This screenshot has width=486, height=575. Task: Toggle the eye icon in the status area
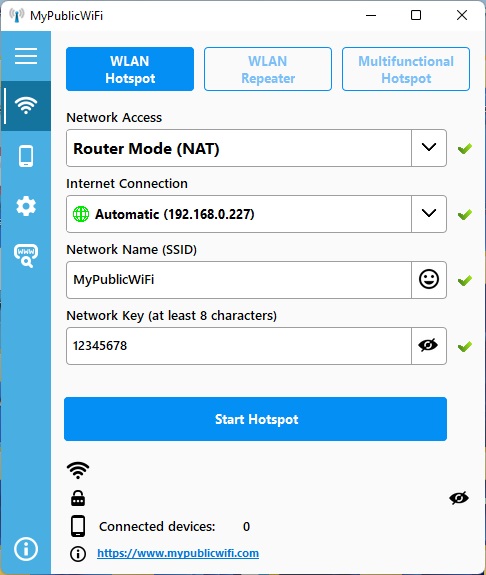[x=459, y=498]
